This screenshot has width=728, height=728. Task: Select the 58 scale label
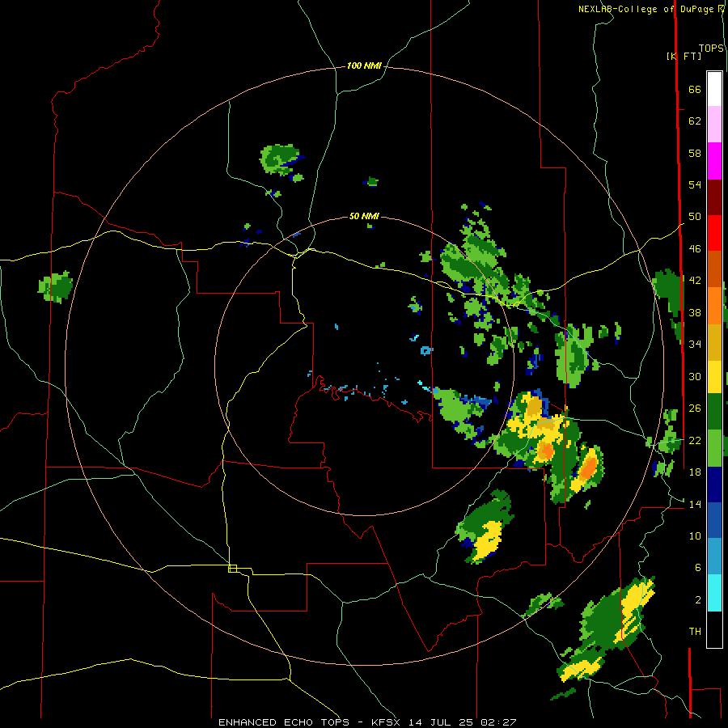pos(695,153)
